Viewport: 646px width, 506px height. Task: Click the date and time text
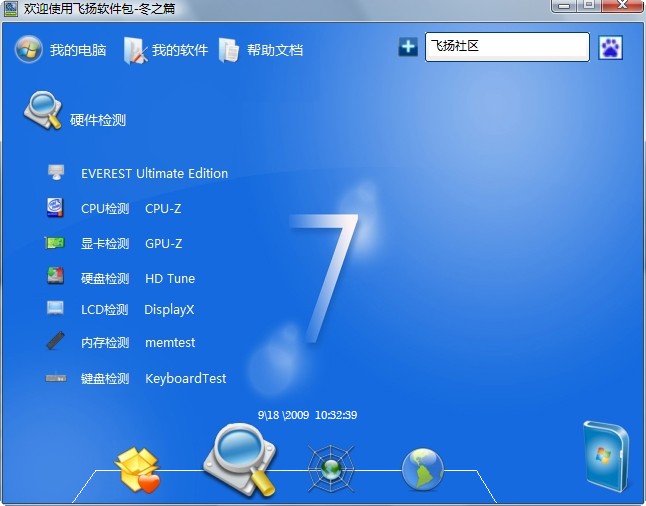[307, 415]
